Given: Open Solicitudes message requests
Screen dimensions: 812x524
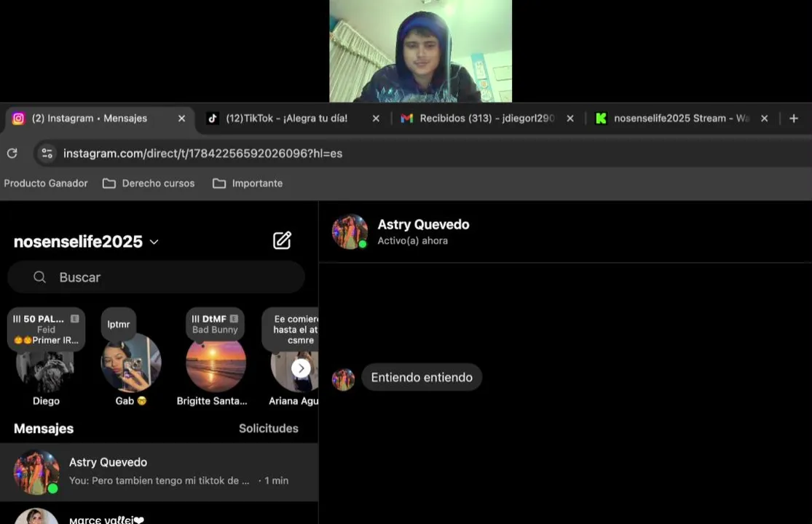Looking at the screenshot, I should [x=268, y=429].
